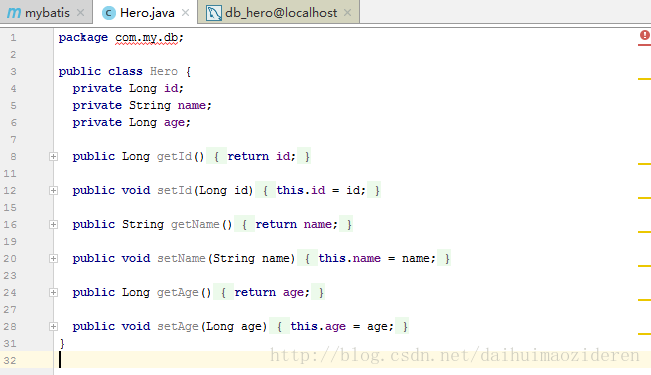Click the getName method name
Screen dimensions: 651x375
pos(195,225)
